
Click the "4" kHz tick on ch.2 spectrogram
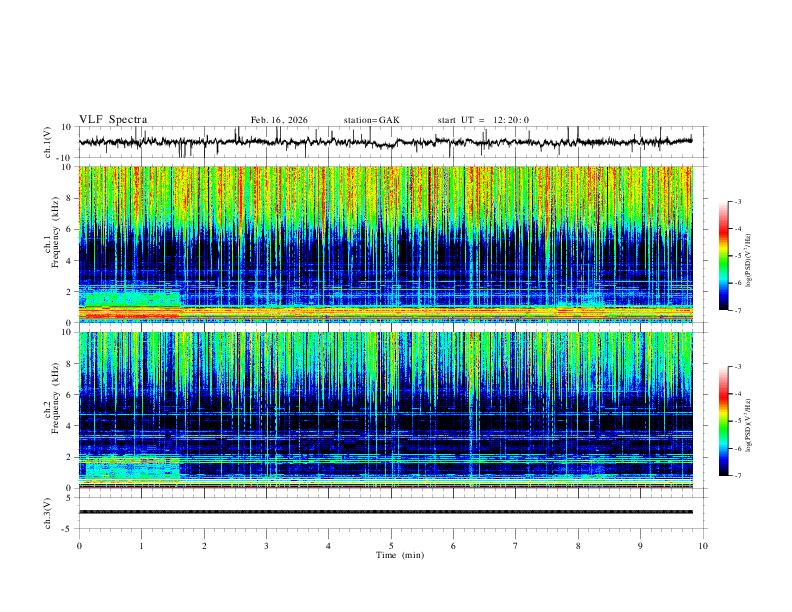(x=69, y=426)
